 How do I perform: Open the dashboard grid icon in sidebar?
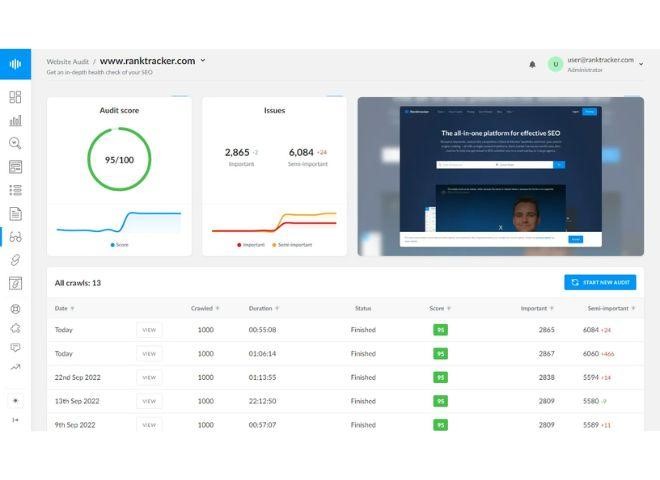[15, 97]
